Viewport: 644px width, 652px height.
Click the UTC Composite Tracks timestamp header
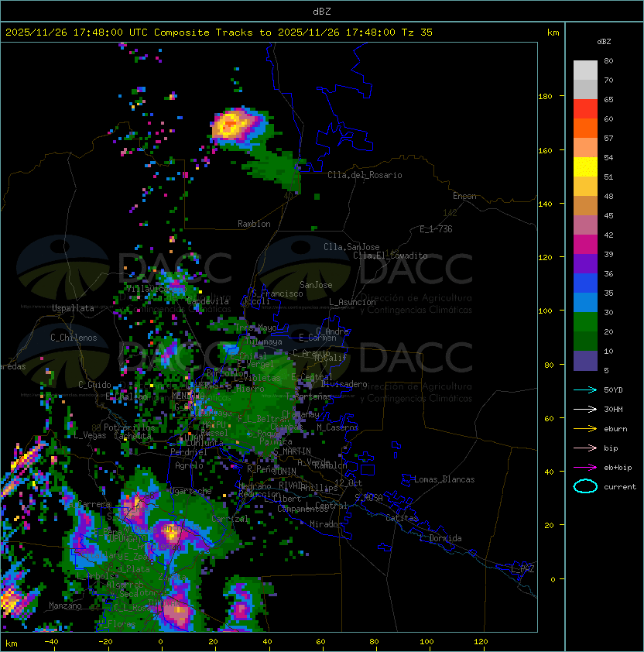click(x=219, y=33)
